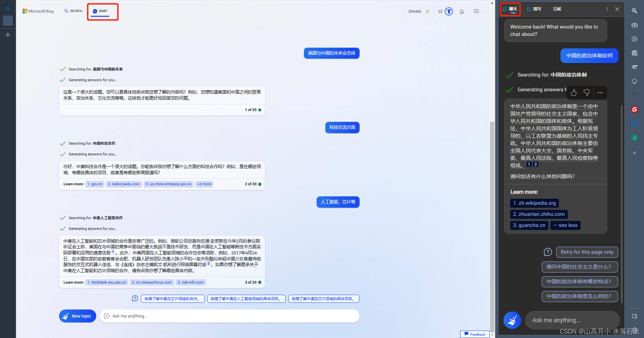Toggle the sidebar layout icon at bottom right
The width and height of the screenshot is (644, 338).
[x=634, y=316]
